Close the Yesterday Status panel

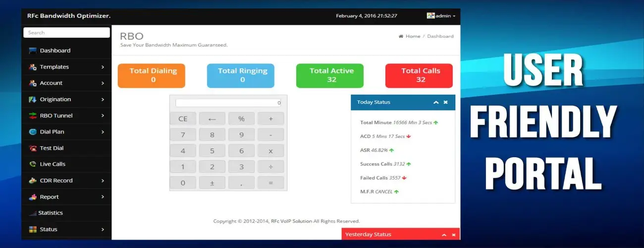tap(454, 235)
